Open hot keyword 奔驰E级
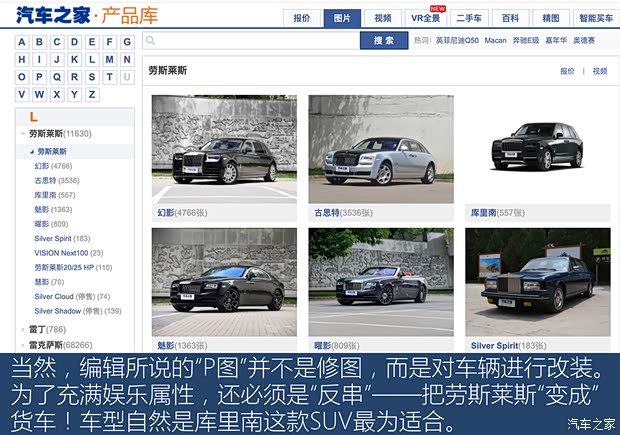The image size is (620, 435). pos(526,40)
